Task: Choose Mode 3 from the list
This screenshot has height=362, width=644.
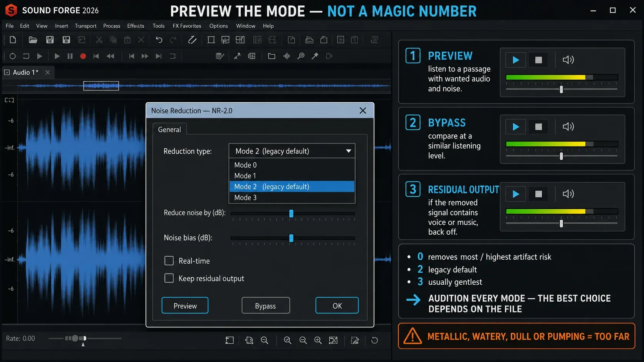Action: pyautogui.click(x=292, y=197)
